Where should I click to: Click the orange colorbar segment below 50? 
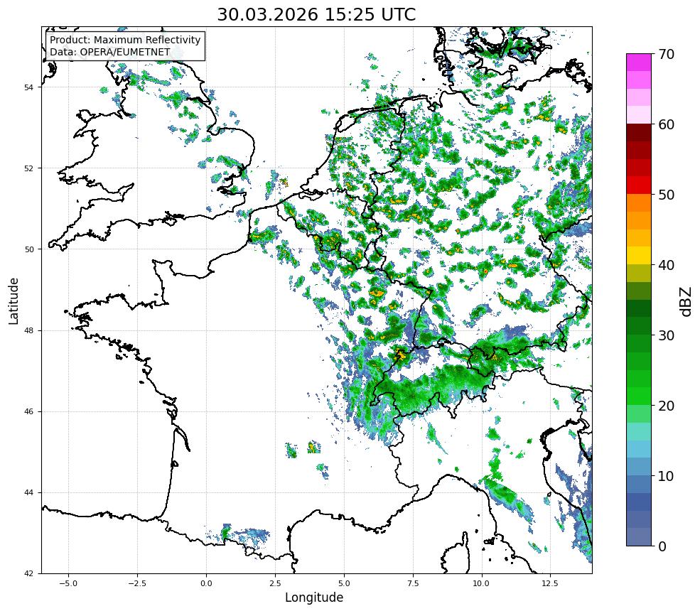click(639, 203)
